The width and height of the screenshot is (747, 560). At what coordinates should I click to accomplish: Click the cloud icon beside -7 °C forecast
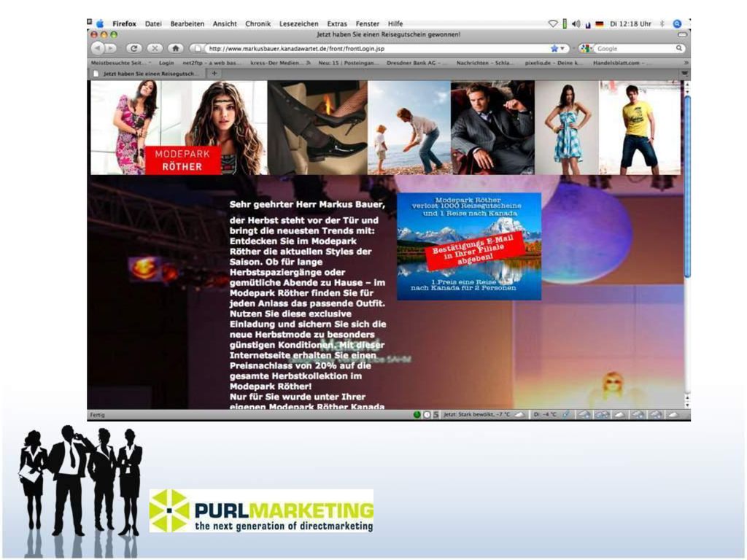[519, 415]
